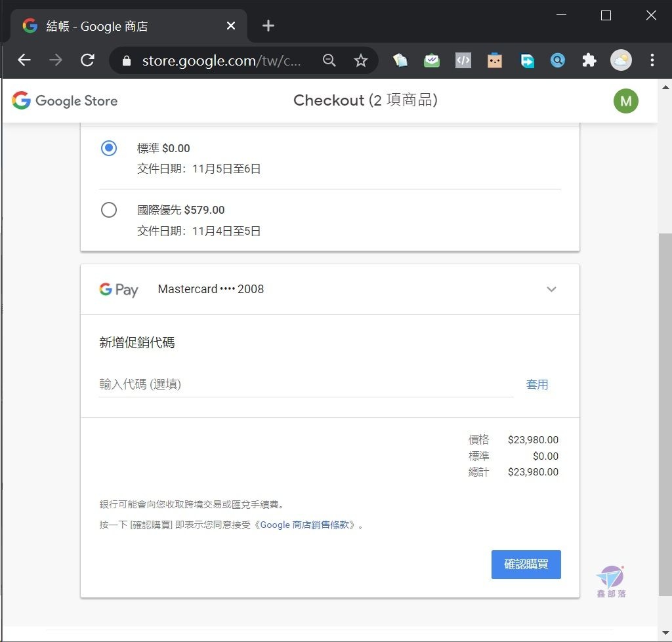This screenshot has height=642, width=672.
Task: Open the orange box-face extension icon
Action: (495, 60)
